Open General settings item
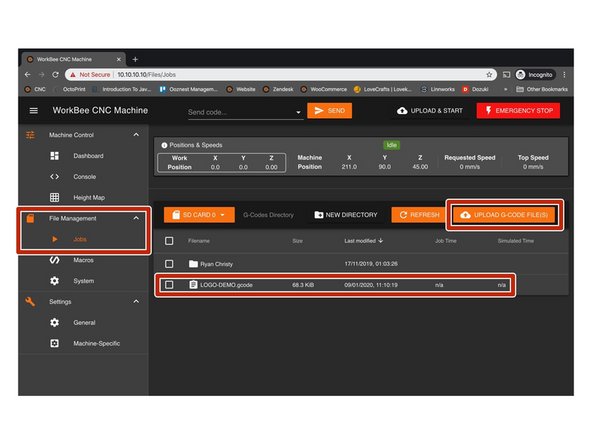This screenshot has height=444, width=592. (x=84, y=322)
